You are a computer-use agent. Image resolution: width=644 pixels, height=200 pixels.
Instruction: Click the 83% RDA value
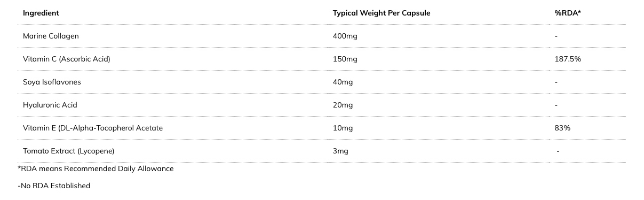coord(562,128)
